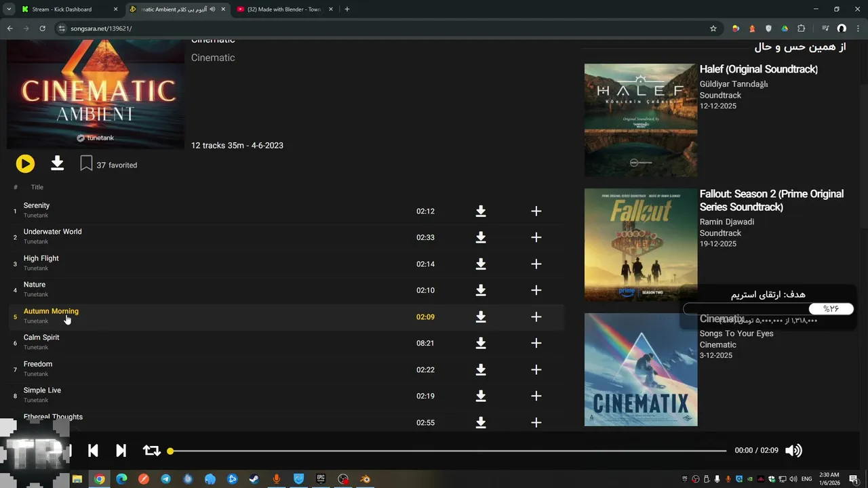Reload the songsara page
The width and height of the screenshot is (868, 488).
click(x=42, y=28)
